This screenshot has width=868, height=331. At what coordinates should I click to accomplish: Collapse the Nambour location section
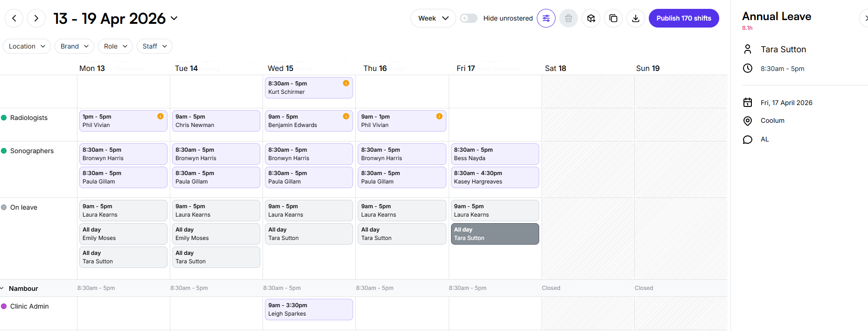2,289
